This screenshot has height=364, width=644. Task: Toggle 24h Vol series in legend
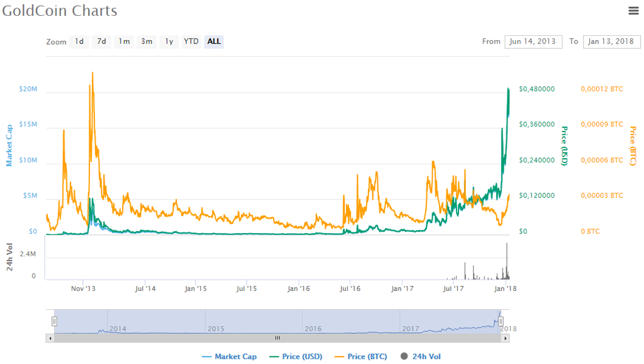point(421,356)
